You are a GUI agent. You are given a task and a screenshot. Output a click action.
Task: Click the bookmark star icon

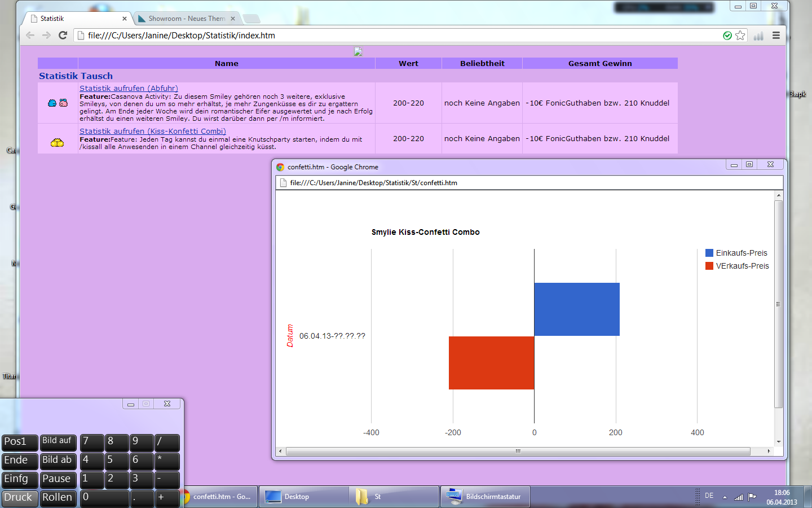coord(740,36)
